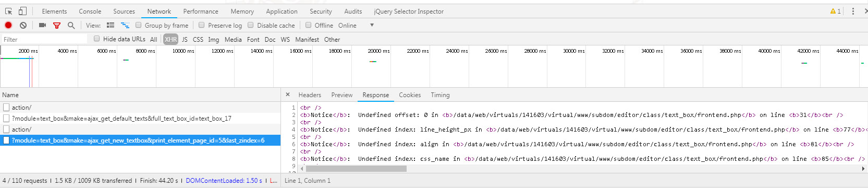Toggle the red filter funnel icon
Viewport: 868px width, 188px height.
point(57,25)
